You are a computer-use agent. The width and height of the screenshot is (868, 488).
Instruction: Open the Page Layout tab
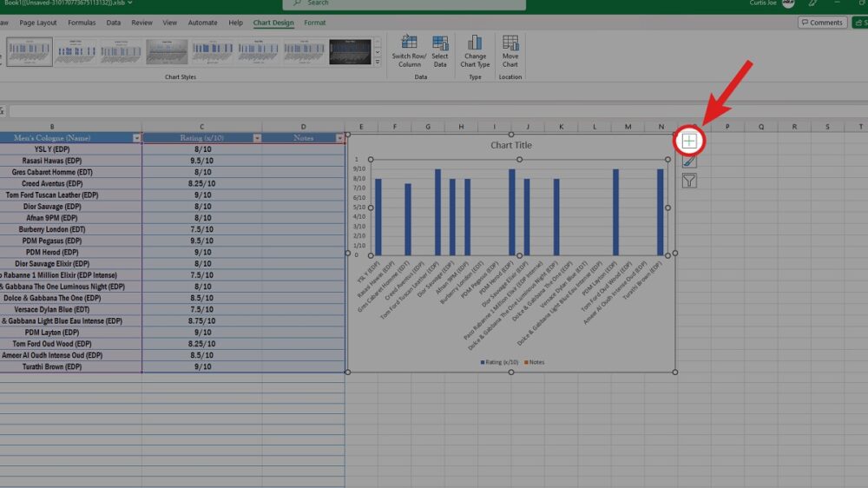(38, 23)
